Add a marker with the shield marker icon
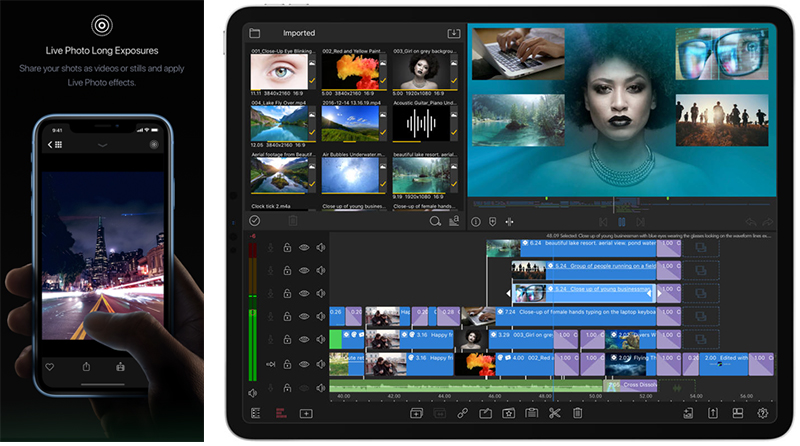Image resolution: width=800 pixels, height=446 pixels. click(x=492, y=222)
